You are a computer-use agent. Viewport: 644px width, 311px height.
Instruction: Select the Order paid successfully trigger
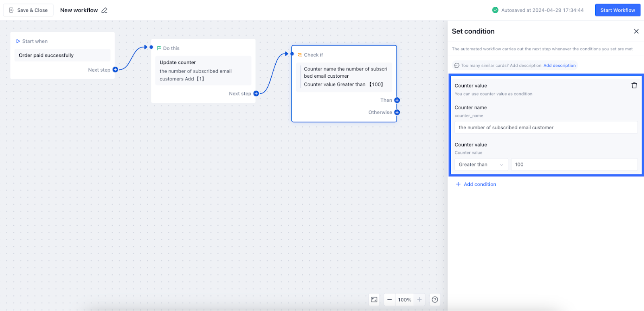point(62,55)
